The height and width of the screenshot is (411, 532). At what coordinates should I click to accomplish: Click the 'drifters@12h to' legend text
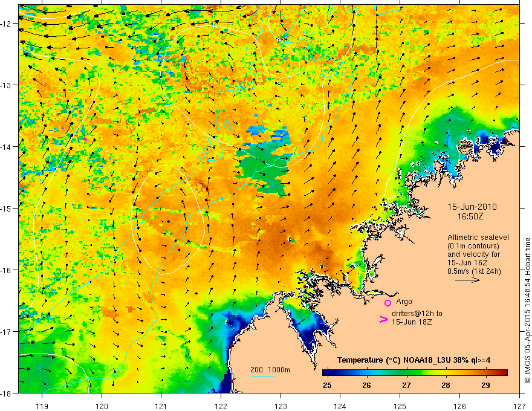coord(417,314)
